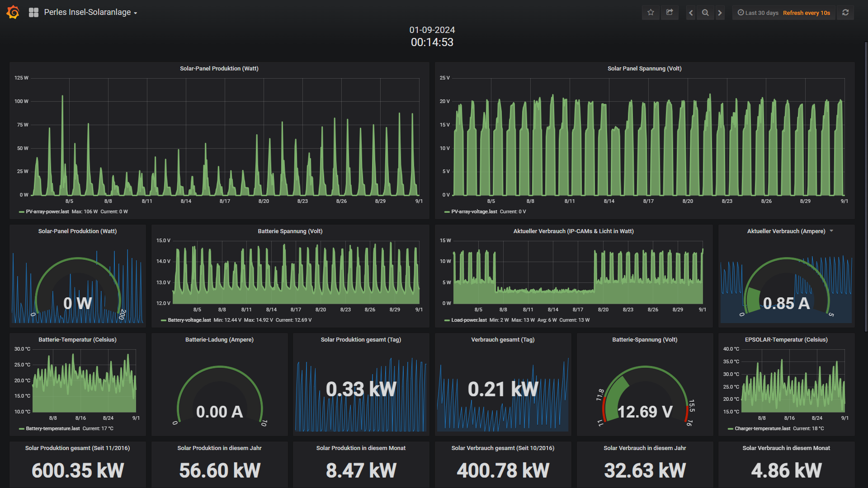This screenshot has height=488, width=868.
Task: Shift time range forward
Action: [x=720, y=13]
